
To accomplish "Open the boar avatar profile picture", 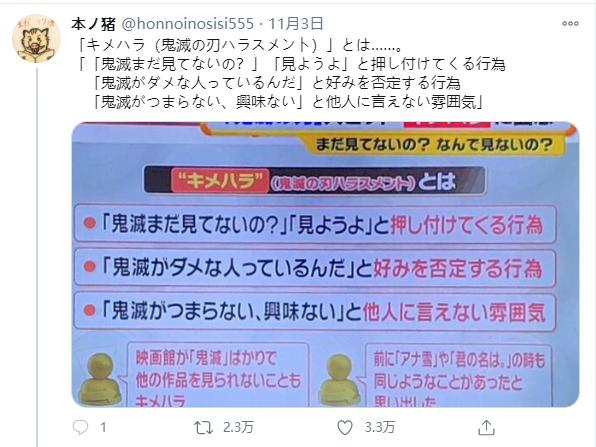I will (37, 38).
